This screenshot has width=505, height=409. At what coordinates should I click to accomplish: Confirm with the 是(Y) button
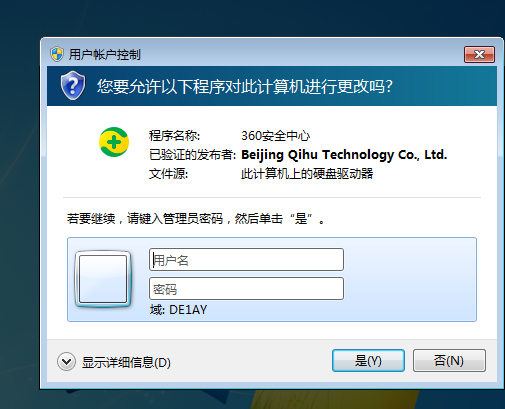(x=368, y=360)
